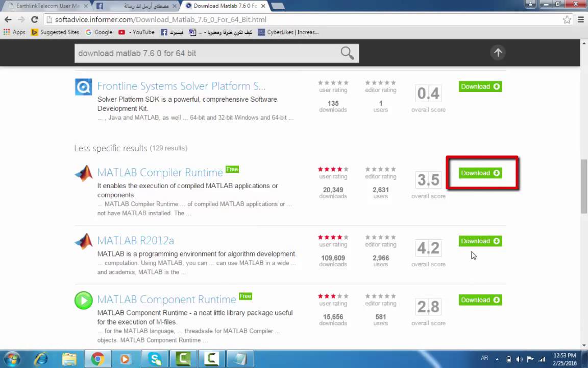Click the magnifier search icon
This screenshot has width=588, height=368.
[x=347, y=53]
